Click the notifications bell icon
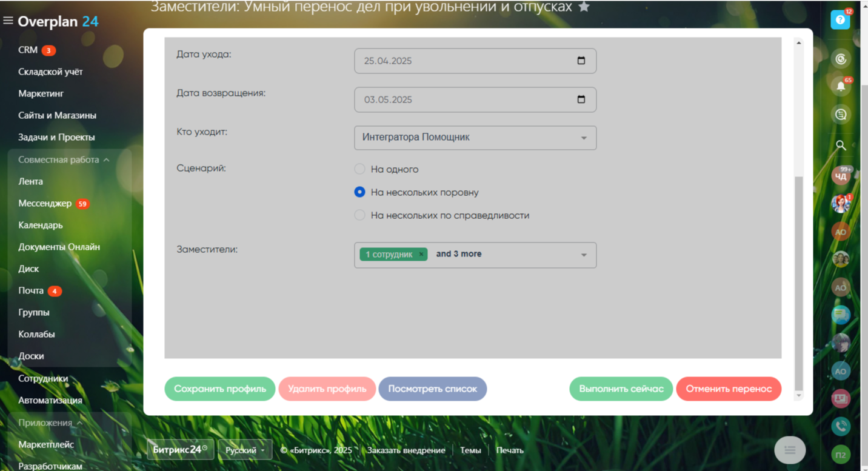 click(841, 86)
